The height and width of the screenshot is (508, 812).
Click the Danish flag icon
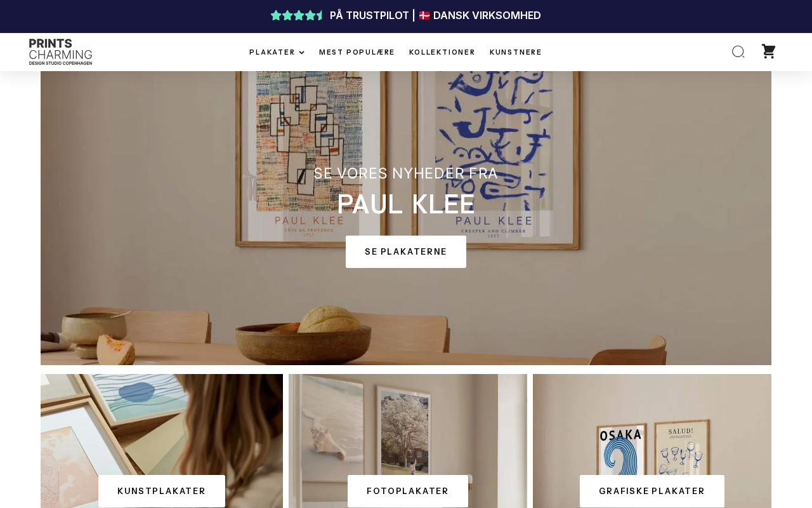(424, 15)
